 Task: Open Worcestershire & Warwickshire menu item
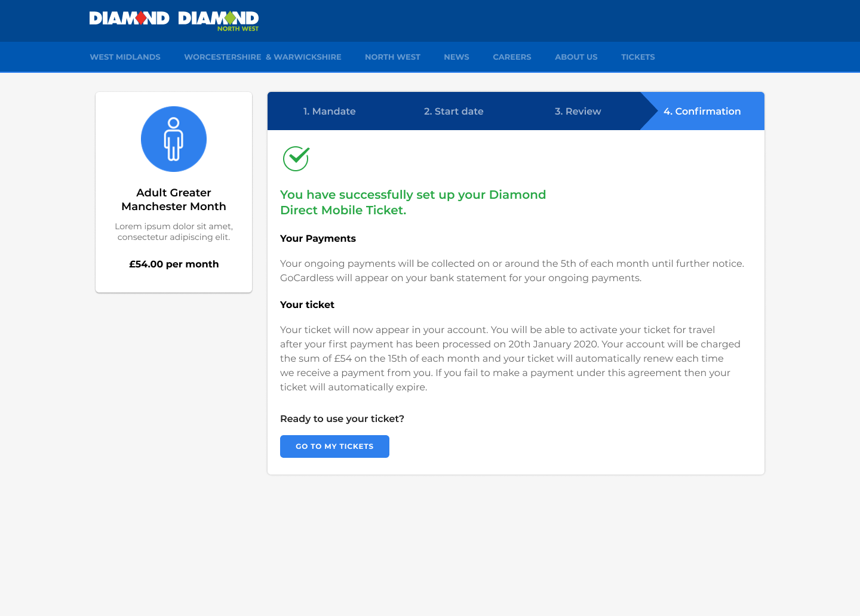point(263,57)
